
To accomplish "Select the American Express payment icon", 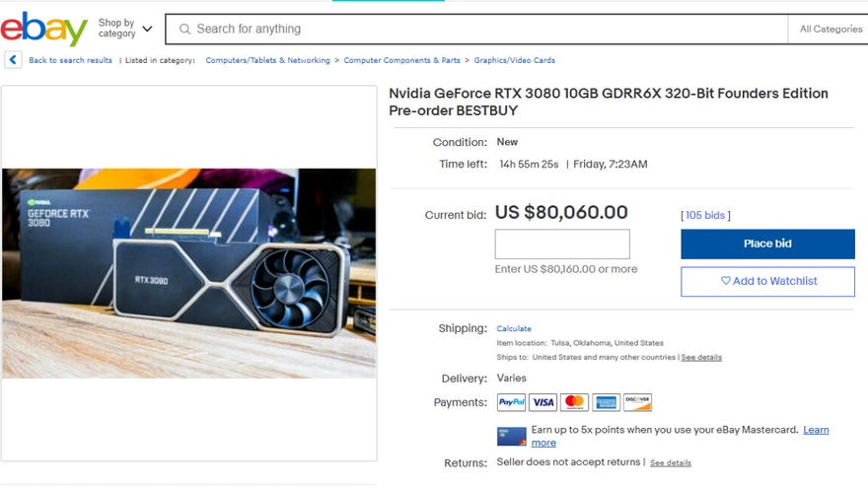I will [x=606, y=402].
